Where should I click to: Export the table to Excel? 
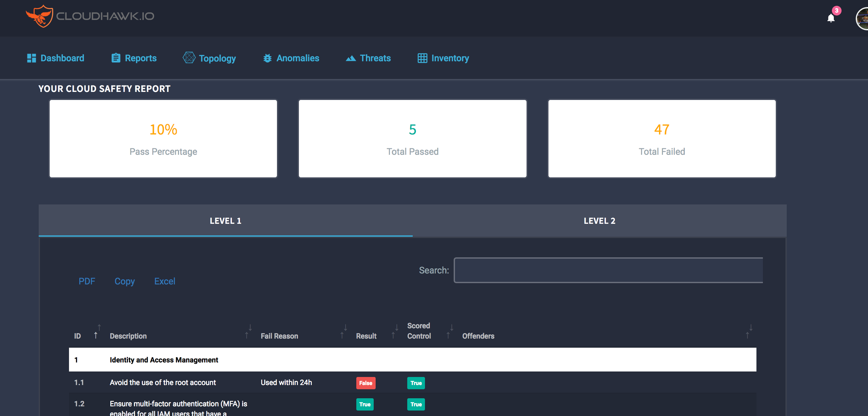pos(164,281)
